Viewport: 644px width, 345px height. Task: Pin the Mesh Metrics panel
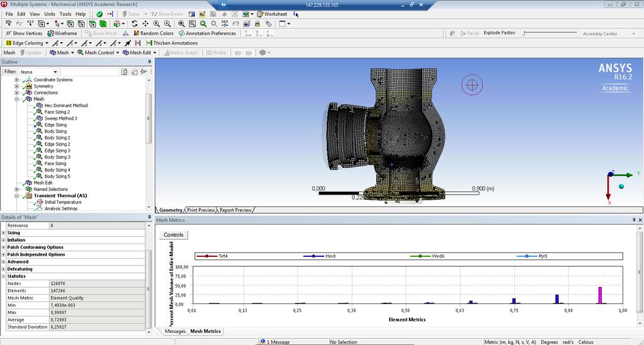pyautogui.click(x=634, y=220)
